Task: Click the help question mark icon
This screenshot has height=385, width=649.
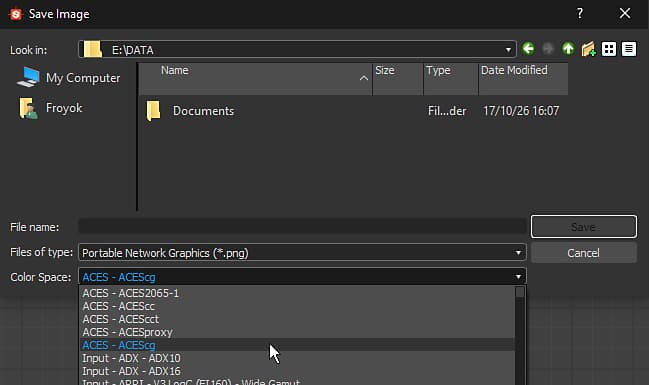Action: (580, 14)
